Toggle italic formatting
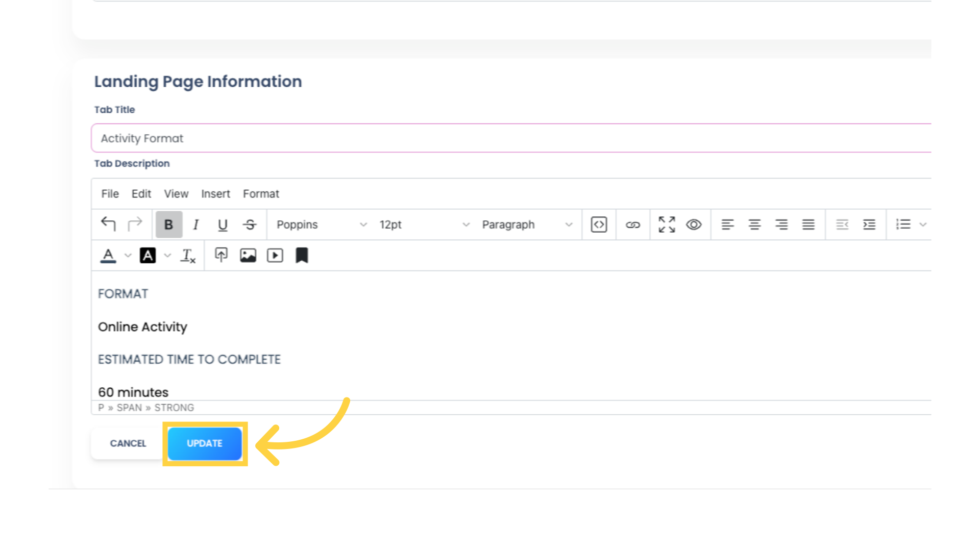Viewport: 980px width, 551px height. (196, 224)
